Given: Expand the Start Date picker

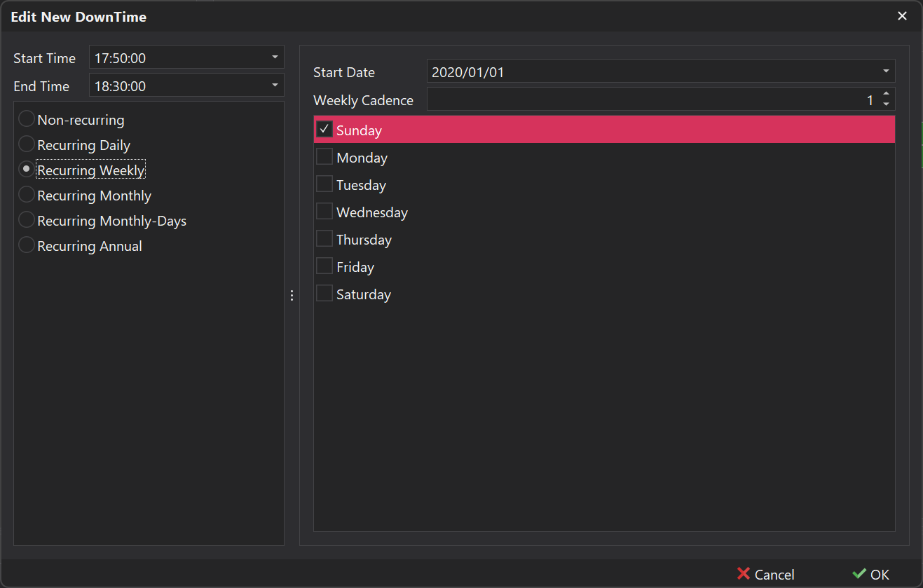Looking at the screenshot, I should pyautogui.click(x=885, y=71).
